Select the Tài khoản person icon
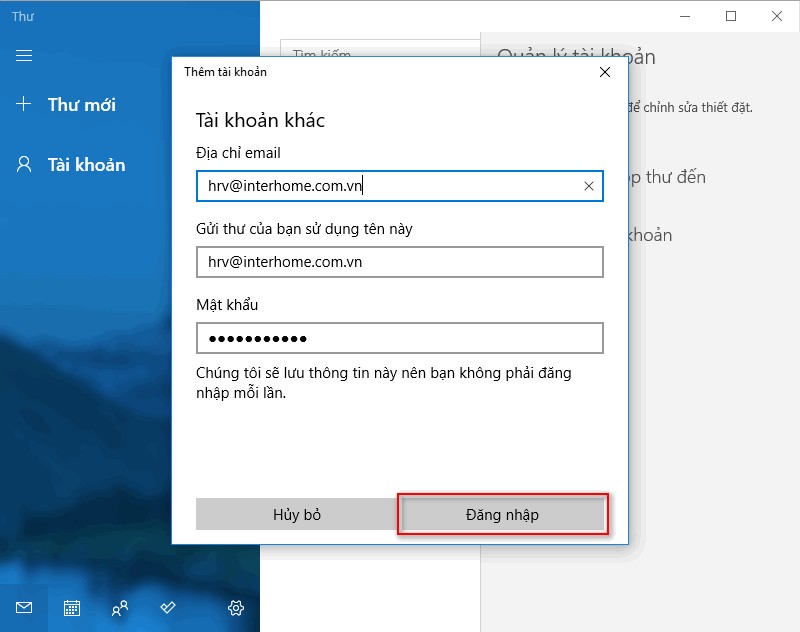 tap(24, 164)
